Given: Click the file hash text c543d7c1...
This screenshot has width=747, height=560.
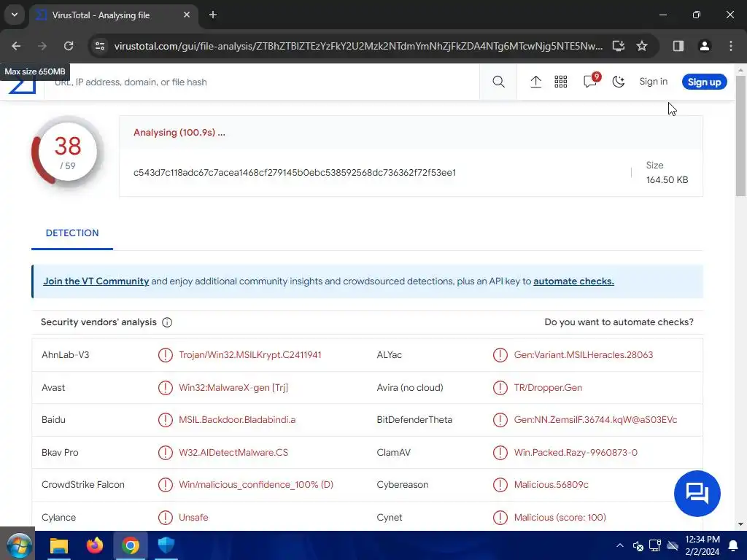Looking at the screenshot, I should [295, 172].
